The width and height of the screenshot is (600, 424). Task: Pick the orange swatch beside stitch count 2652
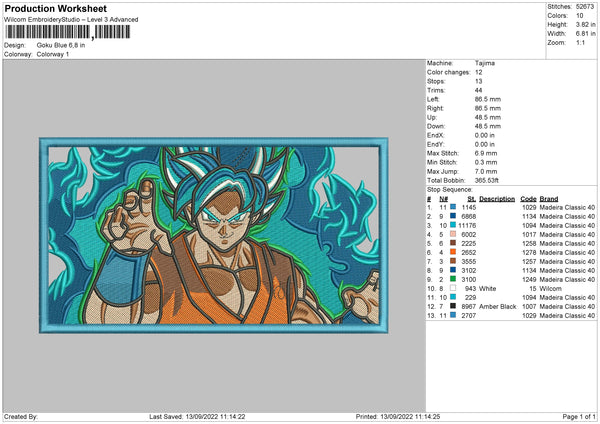[453, 252]
